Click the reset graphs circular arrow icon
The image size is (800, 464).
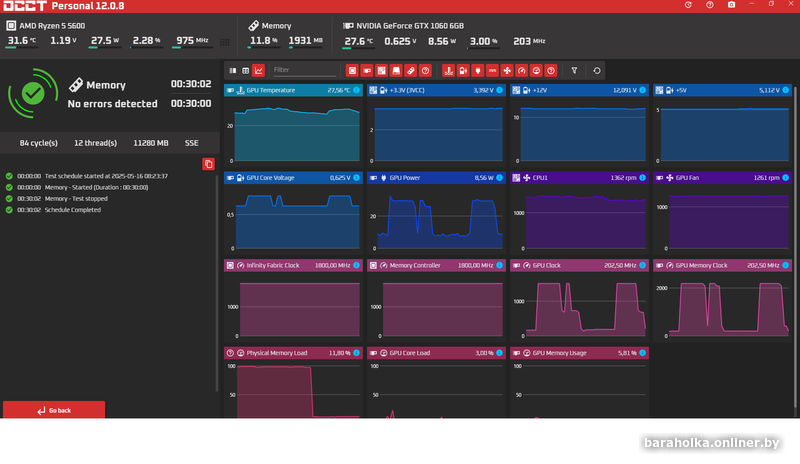click(596, 70)
